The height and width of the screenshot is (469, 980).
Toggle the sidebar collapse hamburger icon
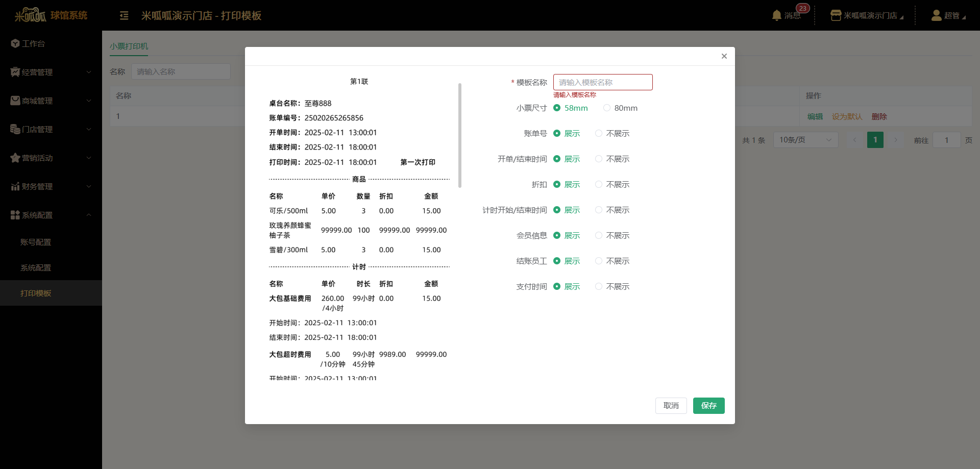tap(124, 16)
